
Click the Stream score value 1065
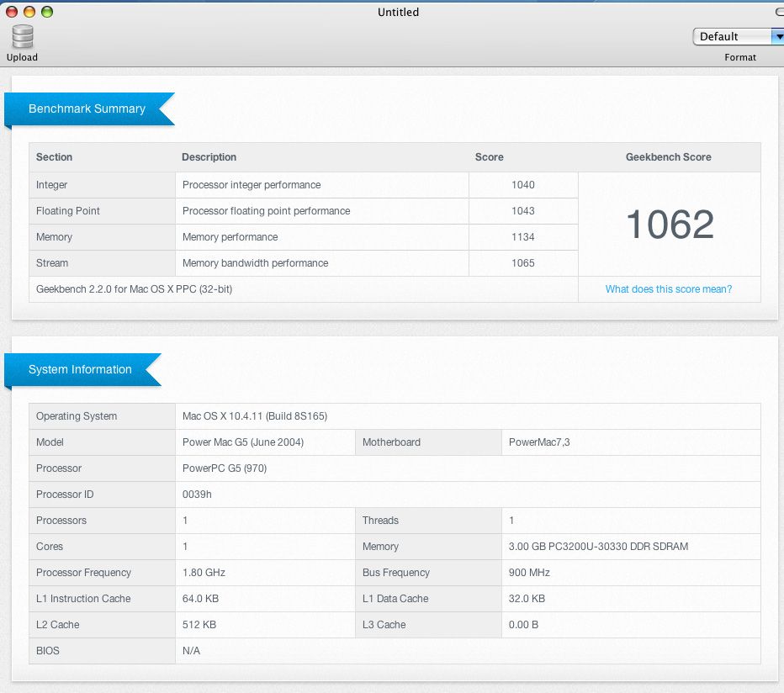(x=523, y=263)
